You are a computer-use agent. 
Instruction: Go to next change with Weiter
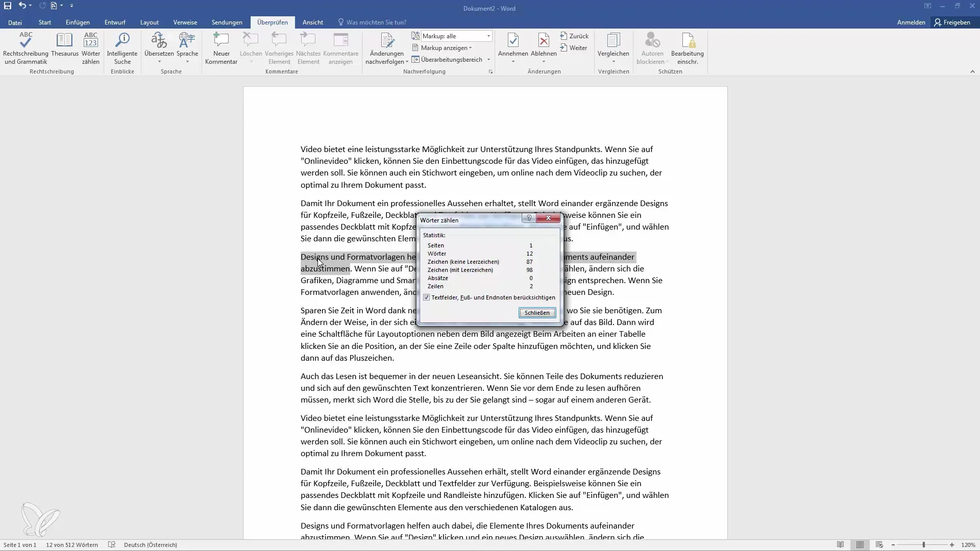[x=573, y=48]
